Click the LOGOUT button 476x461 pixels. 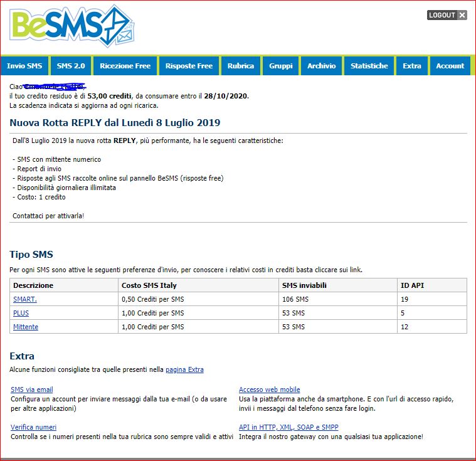coord(447,15)
